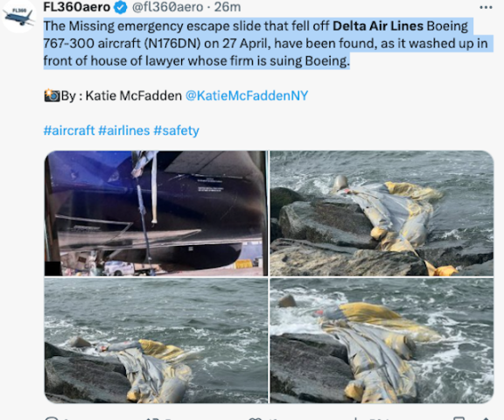This screenshot has height=420, width=504.
Task: Open the FL360aero display name
Action: [x=77, y=7]
